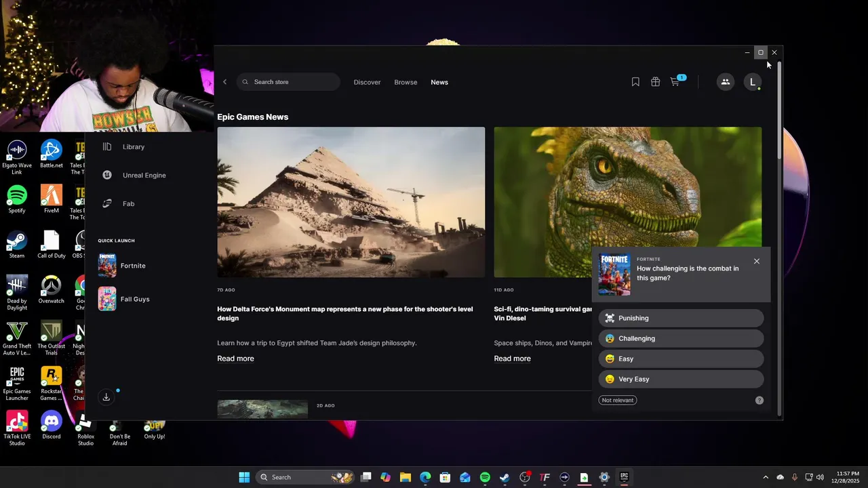Open the Delta Force Monument map headline
Screen dimensions: 868x488
coord(345,313)
